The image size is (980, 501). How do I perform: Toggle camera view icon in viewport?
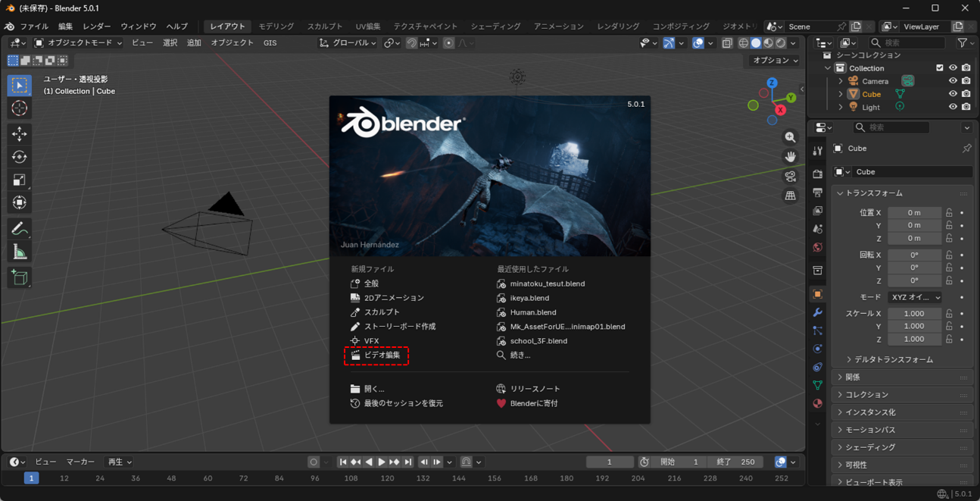[x=790, y=176]
